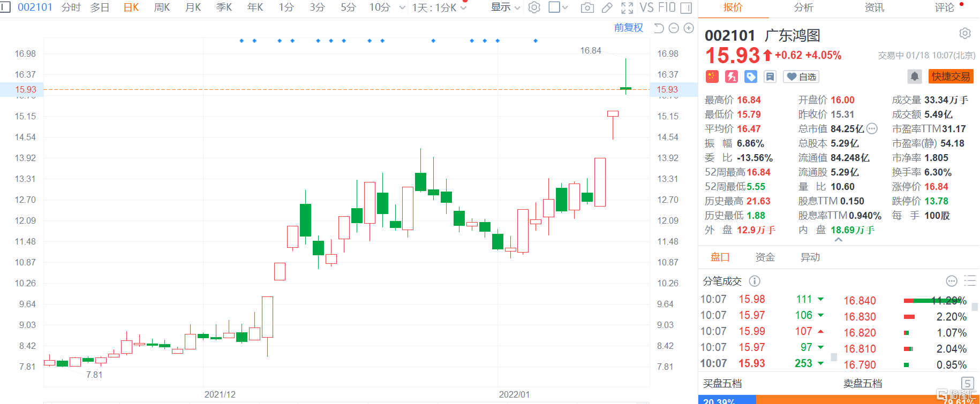This screenshot has height=404, width=980.
Task: Click the 前复权 adjustment link
Action: pyautogui.click(x=628, y=28)
